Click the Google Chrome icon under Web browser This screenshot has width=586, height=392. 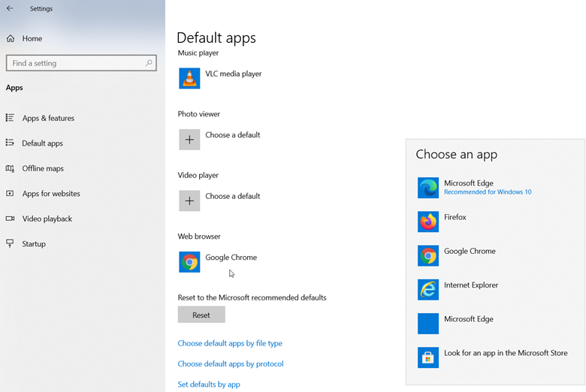(x=189, y=261)
